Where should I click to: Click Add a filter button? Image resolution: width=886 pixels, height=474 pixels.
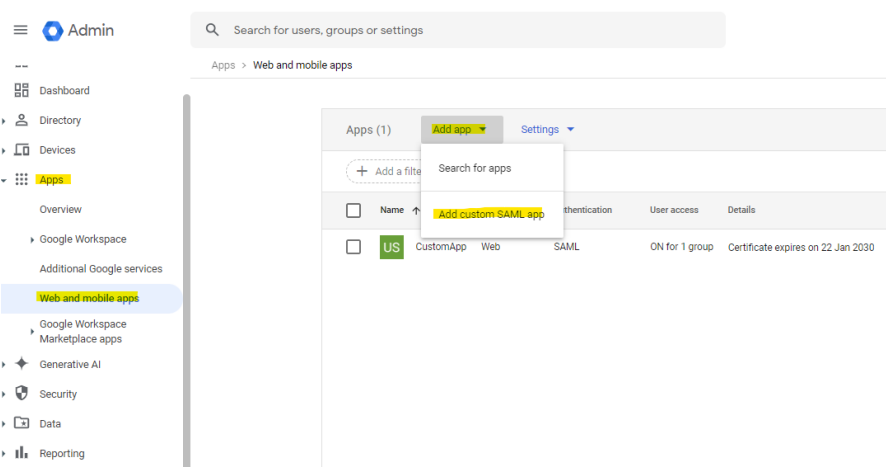click(384, 171)
